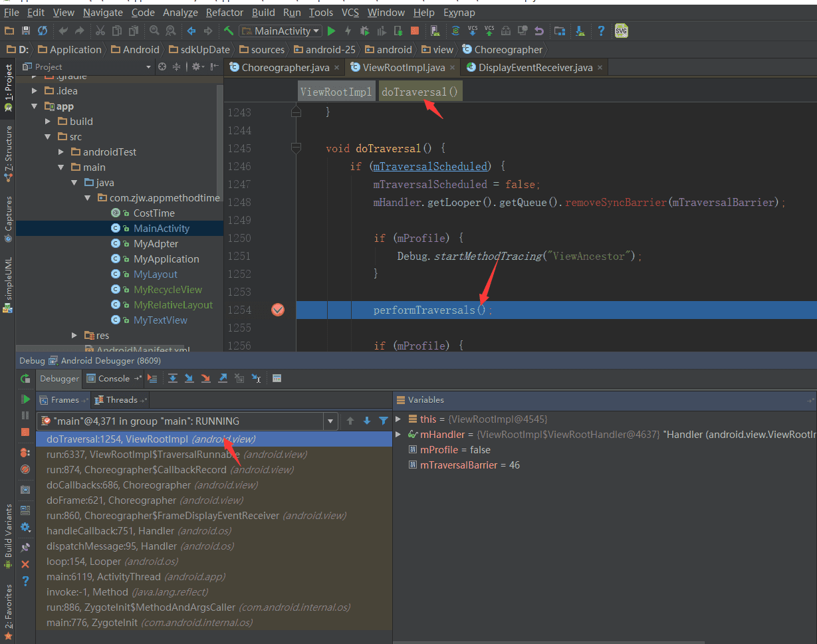Screen dimensions: 817x644
Task: Open the thread selector dropdown
Action: coord(330,421)
